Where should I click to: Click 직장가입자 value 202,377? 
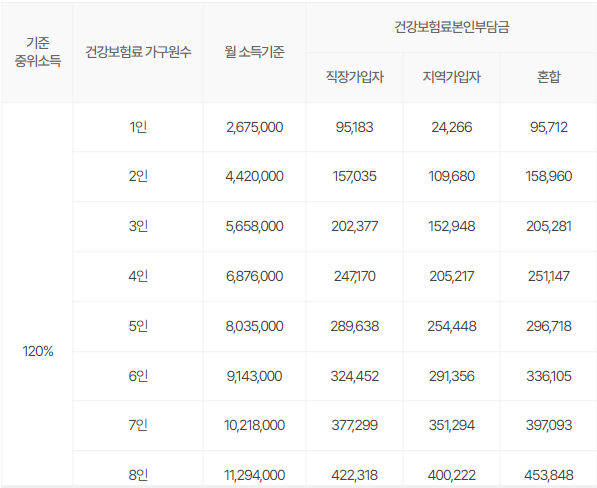[x=354, y=226]
